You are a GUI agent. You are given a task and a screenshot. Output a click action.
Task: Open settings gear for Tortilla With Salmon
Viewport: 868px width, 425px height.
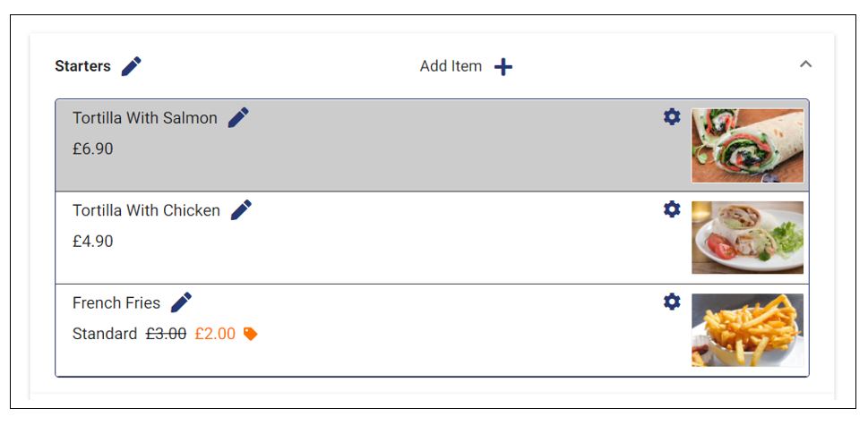pos(672,116)
